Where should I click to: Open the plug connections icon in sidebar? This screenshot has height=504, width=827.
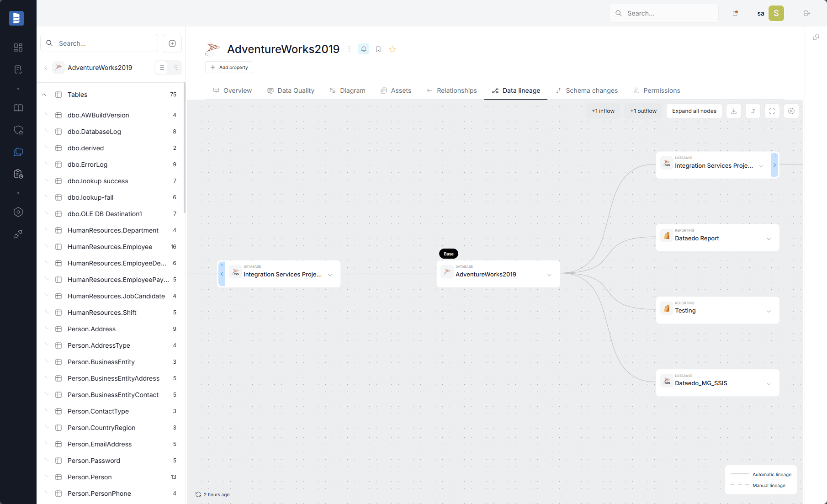(18, 234)
